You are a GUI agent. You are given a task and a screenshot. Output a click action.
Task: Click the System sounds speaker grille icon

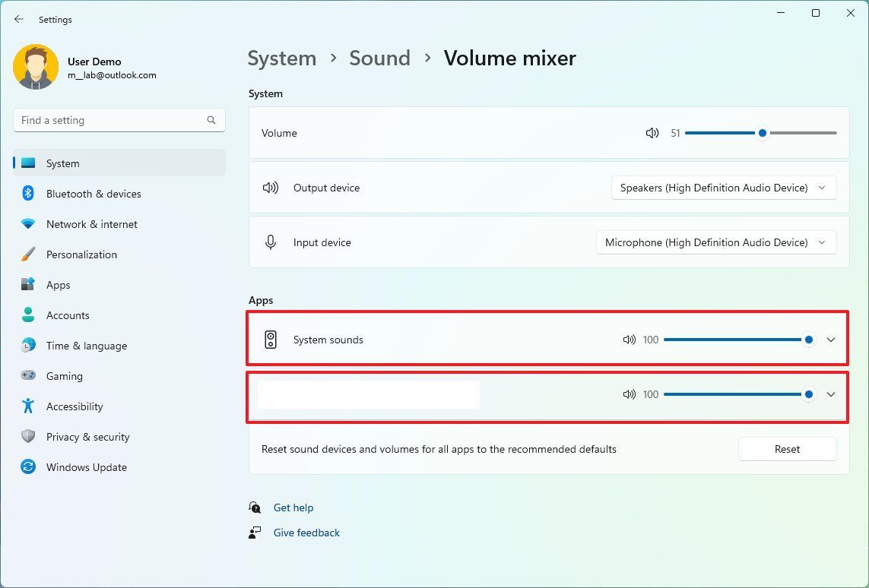[x=271, y=340]
